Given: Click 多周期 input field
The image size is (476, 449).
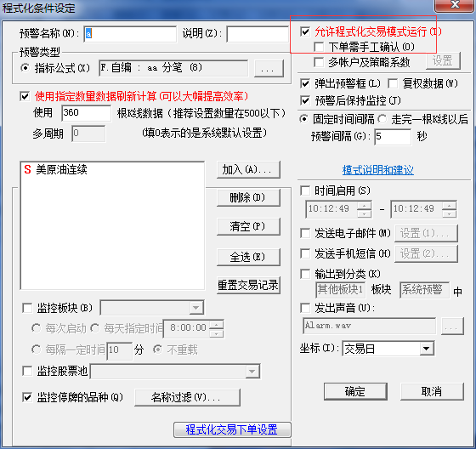Looking at the screenshot, I should pos(88,134).
